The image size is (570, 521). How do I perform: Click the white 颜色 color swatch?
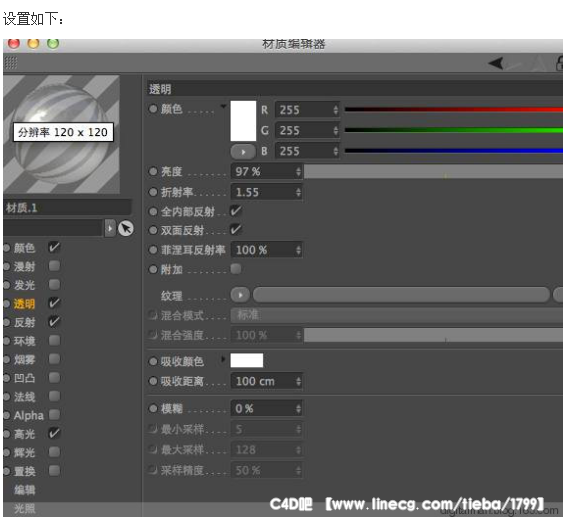[243, 121]
